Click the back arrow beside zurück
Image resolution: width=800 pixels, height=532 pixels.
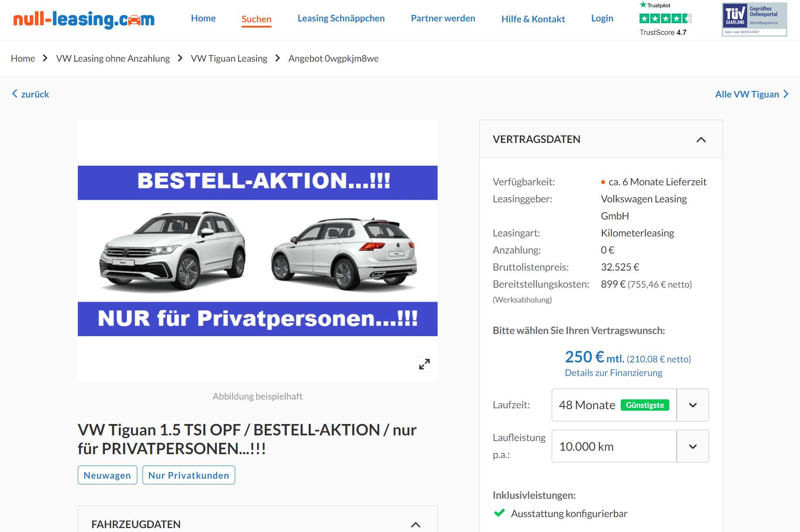(x=15, y=94)
